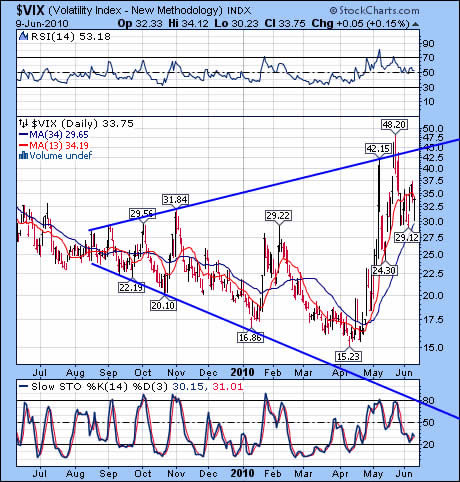Screen dimensions: 460x482
Task: Click the $VIX ticker title
Action: pyautogui.click(x=30, y=10)
